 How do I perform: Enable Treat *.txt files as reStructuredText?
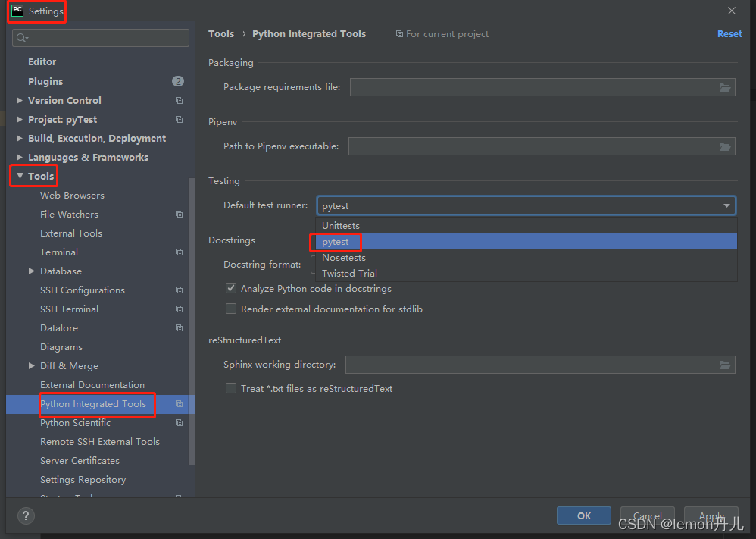click(x=231, y=388)
